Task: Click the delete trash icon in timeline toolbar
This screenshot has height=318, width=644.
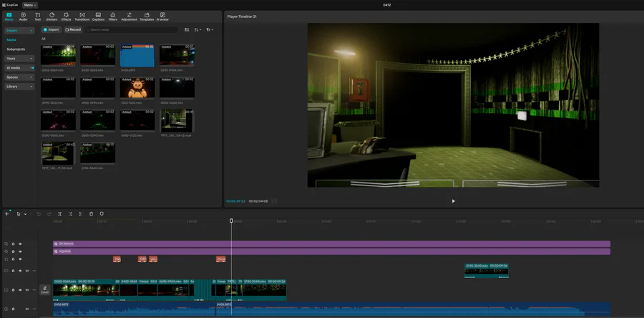Action: [91, 213]
